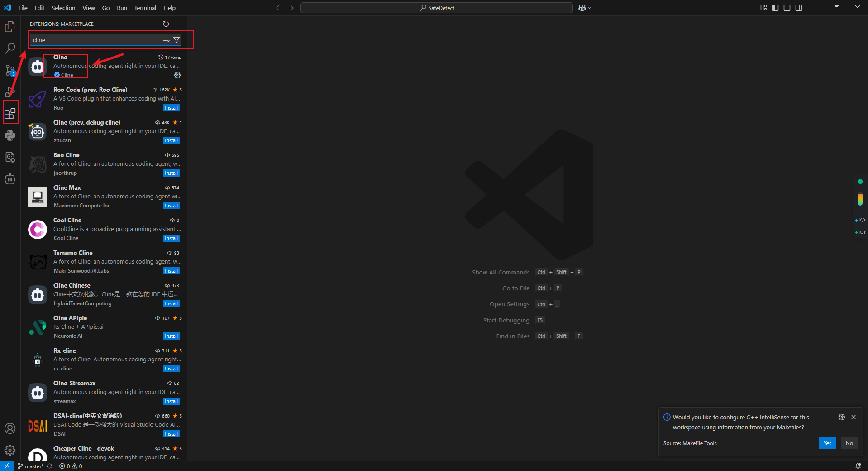This screenshot has width=868, height=471.
Task: Toggle the bottom panel
Action: click(x=787, y=8)
